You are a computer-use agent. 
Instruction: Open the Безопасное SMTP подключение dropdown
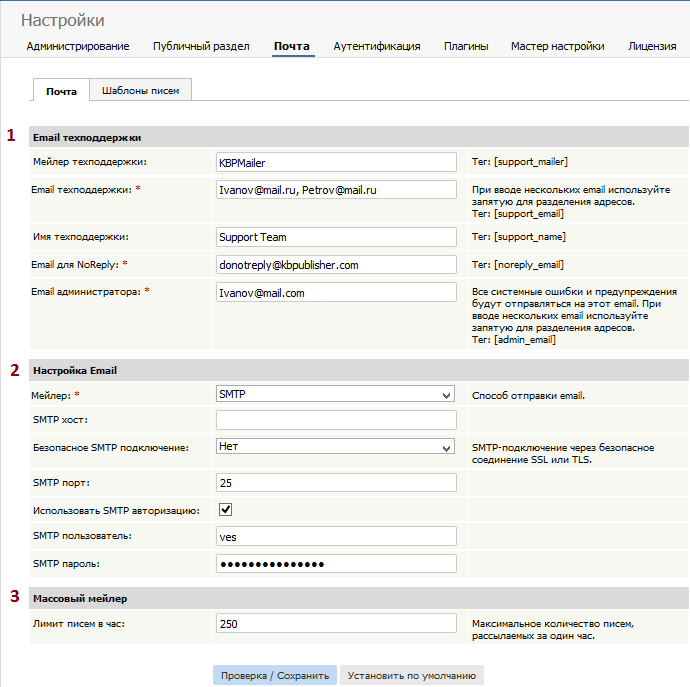coord(335,446)
